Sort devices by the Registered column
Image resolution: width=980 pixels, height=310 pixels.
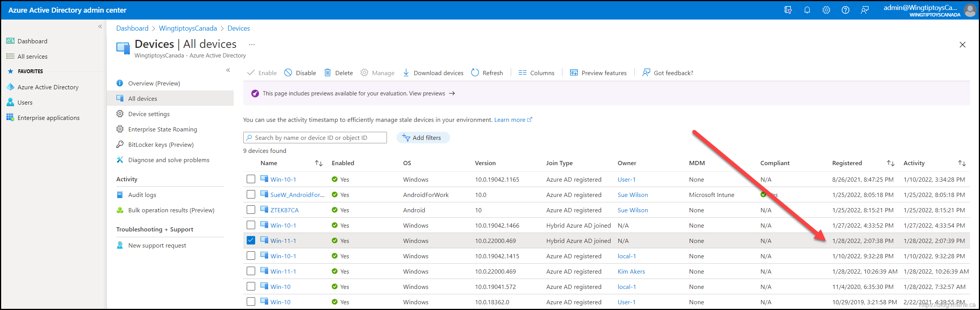tap(890, 163)
